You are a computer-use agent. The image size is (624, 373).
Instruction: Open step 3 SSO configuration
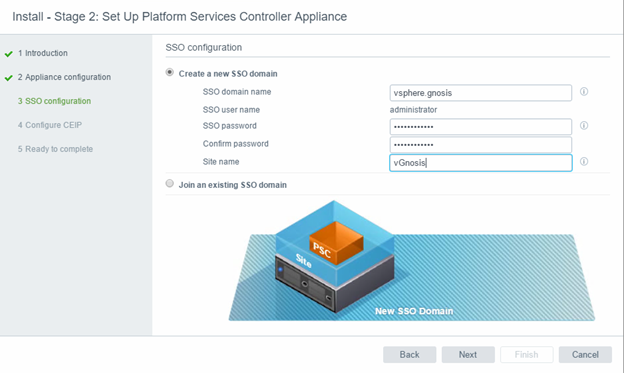[54, 101]
